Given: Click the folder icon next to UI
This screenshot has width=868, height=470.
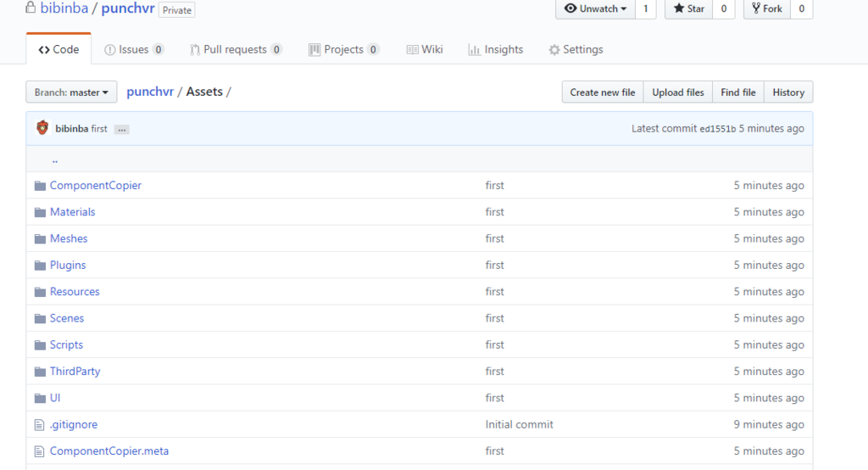Looking at the screenshot, I should (40, 399).
